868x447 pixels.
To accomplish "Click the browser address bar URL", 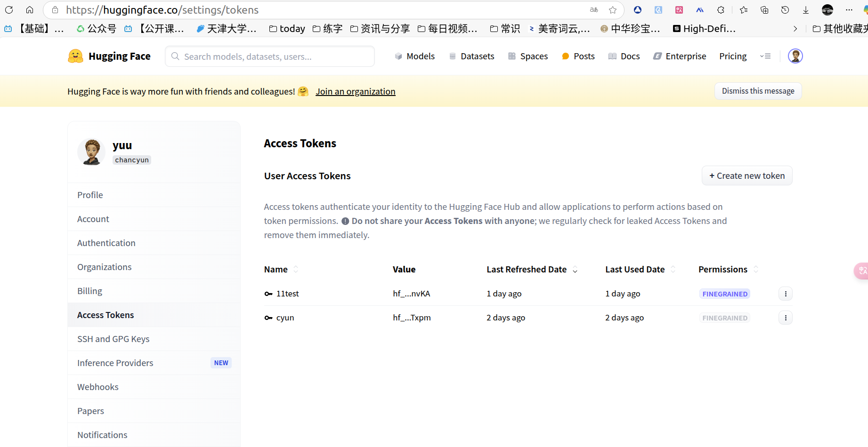I will [x=162, y=10].
